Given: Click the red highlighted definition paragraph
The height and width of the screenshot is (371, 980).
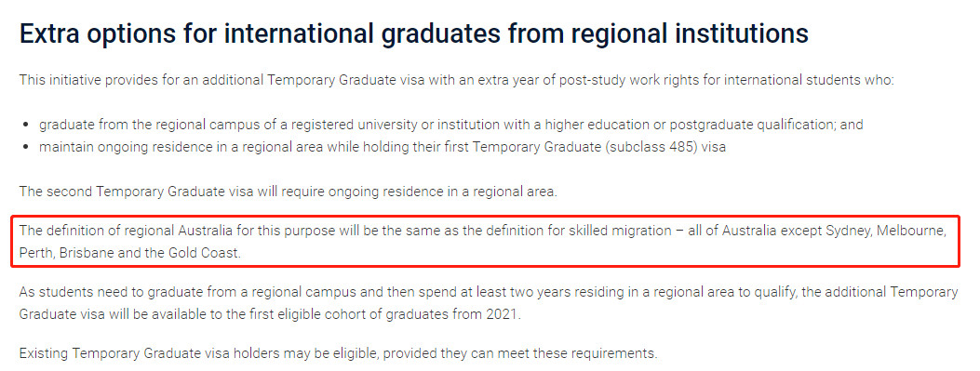Looking at the screenshot, I should pyautogui.click(x=485, y=243).
